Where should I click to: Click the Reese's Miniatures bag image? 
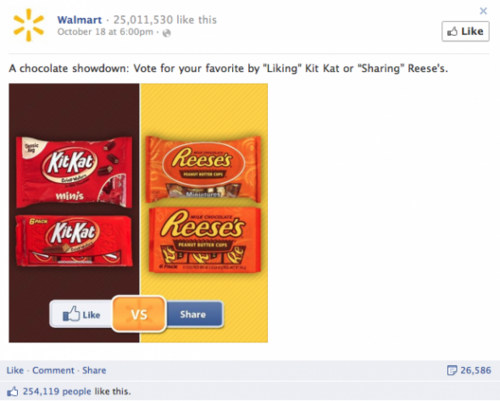click(203, 169)
